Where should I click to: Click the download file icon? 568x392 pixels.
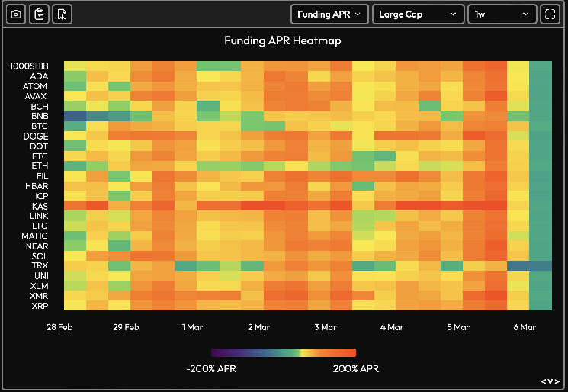[63, 14]
